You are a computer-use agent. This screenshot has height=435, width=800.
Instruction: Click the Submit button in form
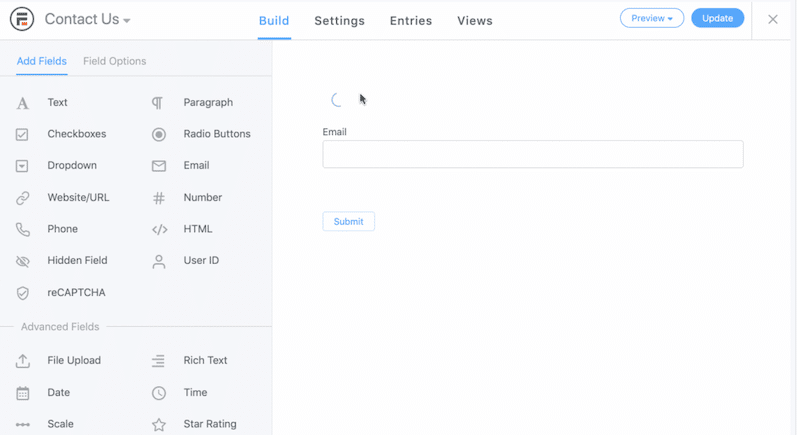(x=348, y=222)
